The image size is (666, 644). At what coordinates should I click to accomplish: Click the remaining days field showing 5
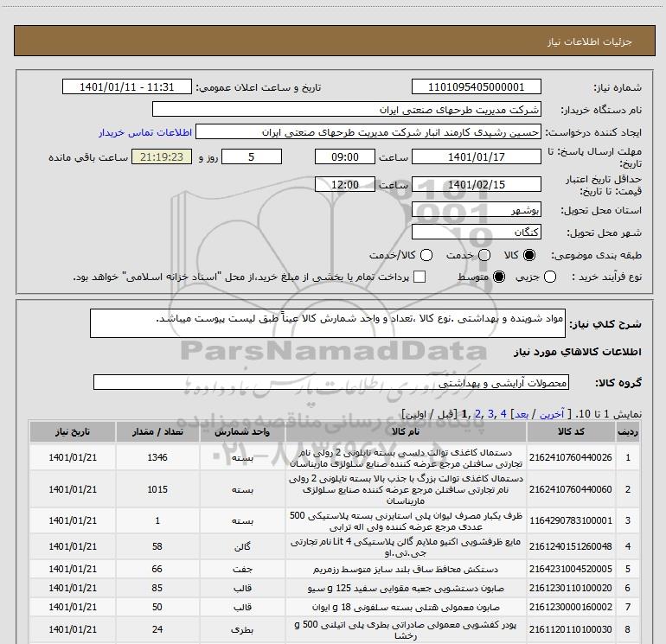pyautogui.click(x=252, y=156)
